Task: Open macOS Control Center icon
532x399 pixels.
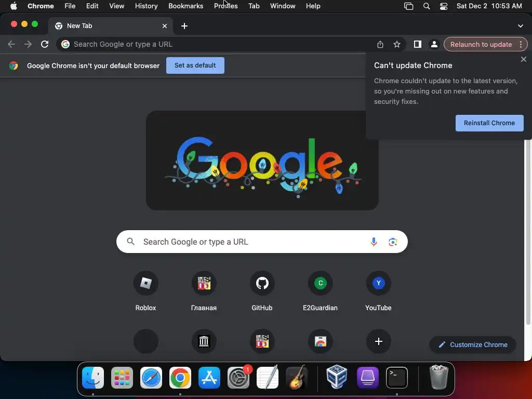Action: [x=444, y=6]
